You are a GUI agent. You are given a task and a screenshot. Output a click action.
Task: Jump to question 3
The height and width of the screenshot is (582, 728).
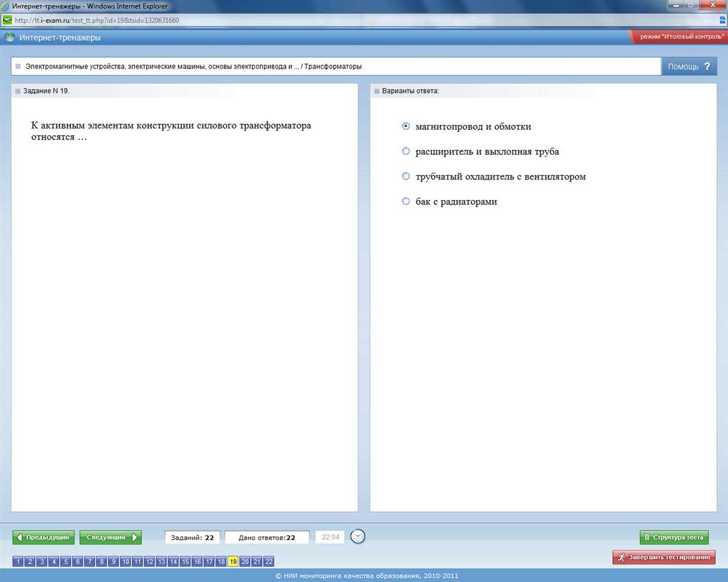(x=42, y=561)
